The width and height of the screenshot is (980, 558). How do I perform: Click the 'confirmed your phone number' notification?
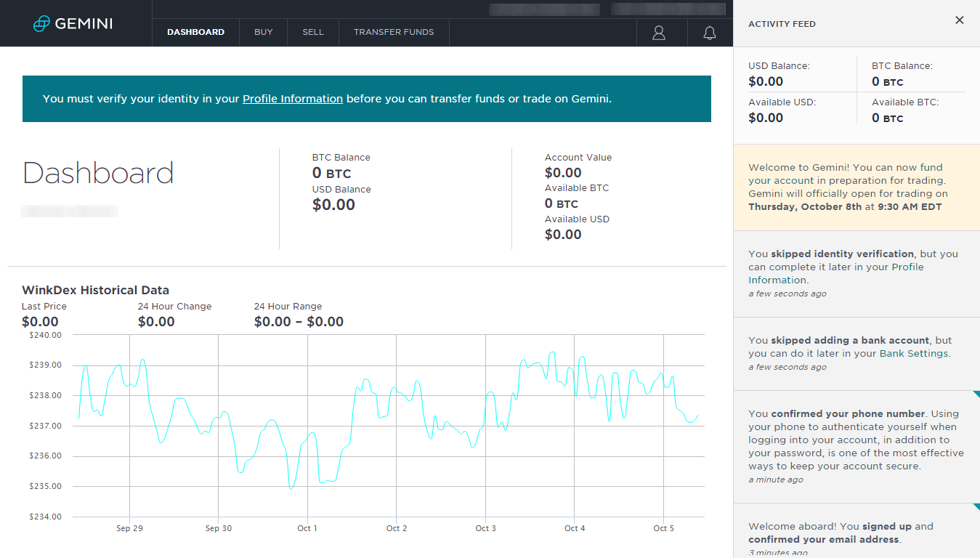857,447
